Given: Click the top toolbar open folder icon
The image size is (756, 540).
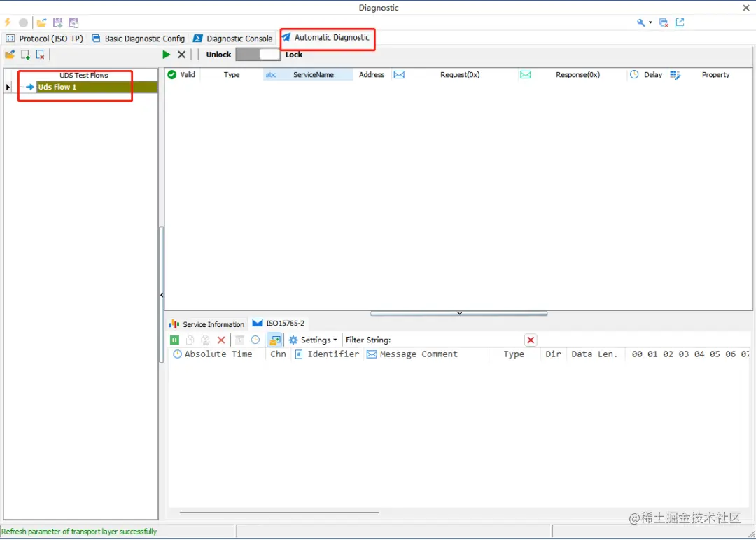Looking at the screenshot, I should coord(42,22).
